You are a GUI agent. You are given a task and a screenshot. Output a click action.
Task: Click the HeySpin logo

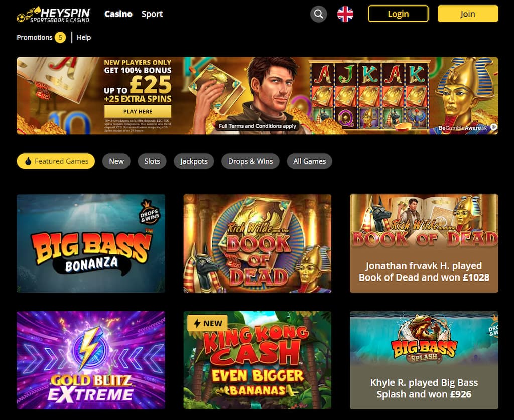click(x=53, y=15)
